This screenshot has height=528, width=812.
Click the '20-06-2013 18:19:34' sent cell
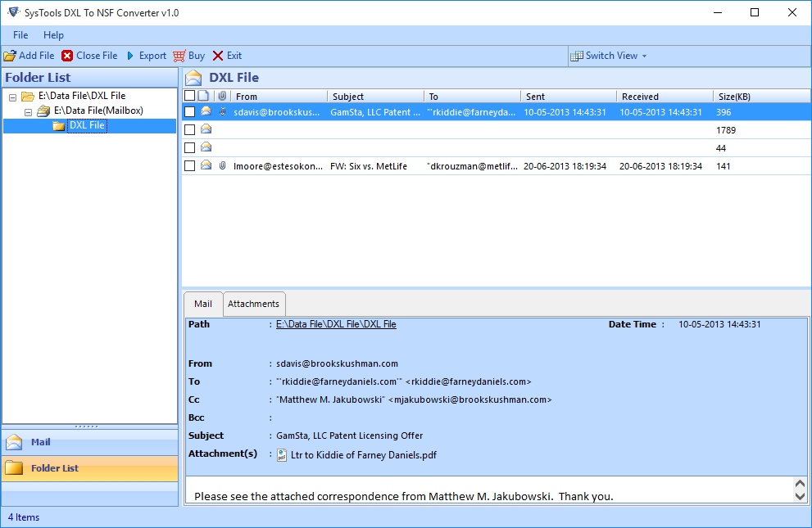point(565,166)
